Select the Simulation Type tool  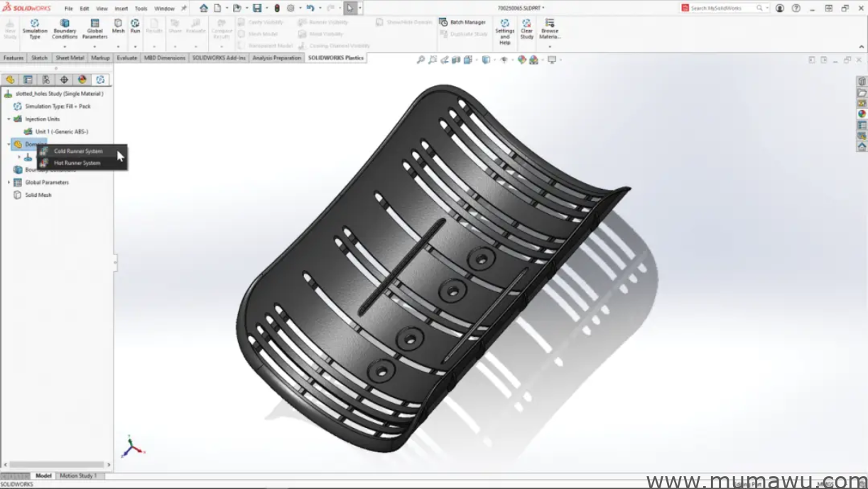click(x=34, y=30)
